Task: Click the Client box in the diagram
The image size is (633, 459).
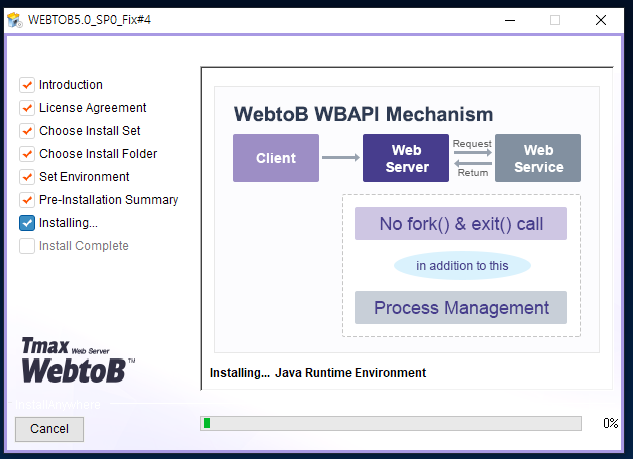Action: pos(276,158)
